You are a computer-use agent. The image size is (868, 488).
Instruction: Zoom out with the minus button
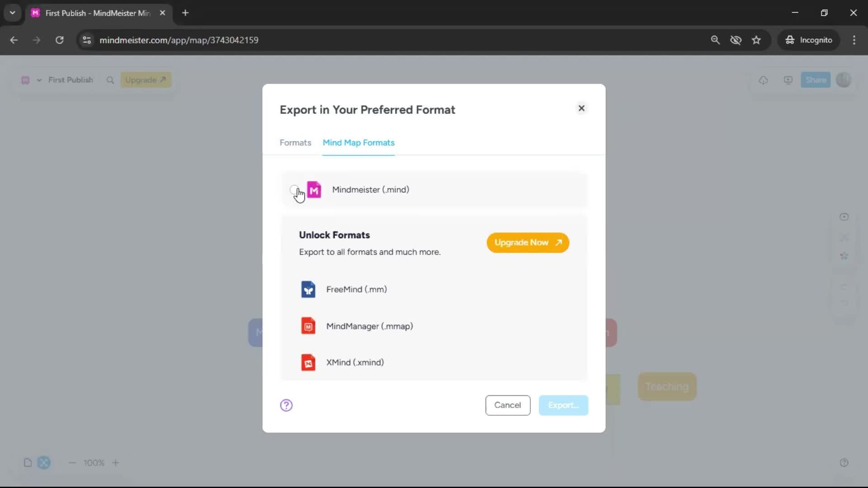coord(72,463)
